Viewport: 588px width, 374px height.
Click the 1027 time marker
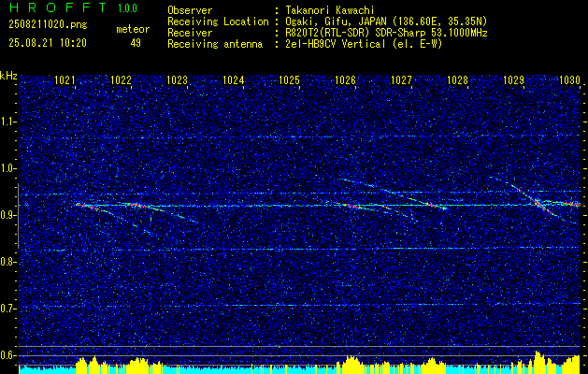(x=401, y=79)
